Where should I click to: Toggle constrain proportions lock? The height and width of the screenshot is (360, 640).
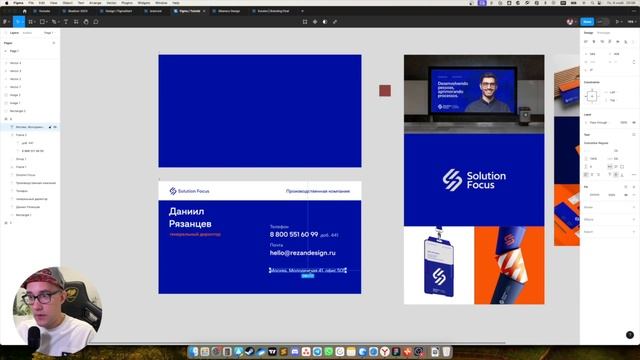pos(634,62)
